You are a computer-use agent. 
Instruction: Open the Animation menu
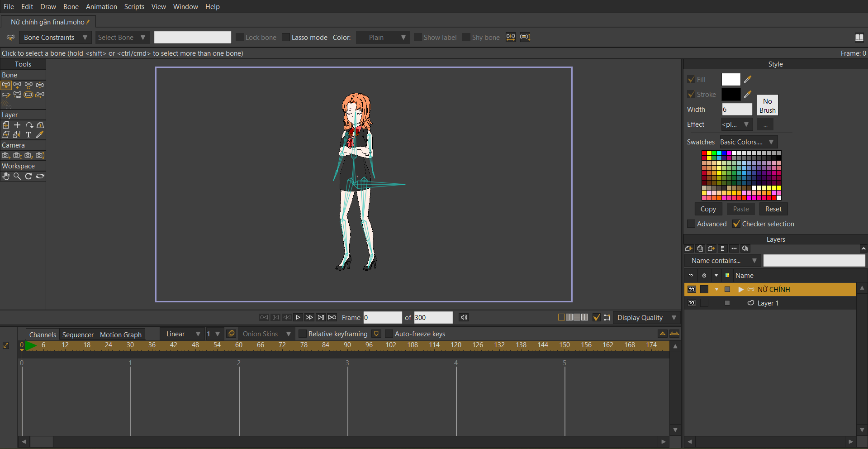(x=101, y=7)
